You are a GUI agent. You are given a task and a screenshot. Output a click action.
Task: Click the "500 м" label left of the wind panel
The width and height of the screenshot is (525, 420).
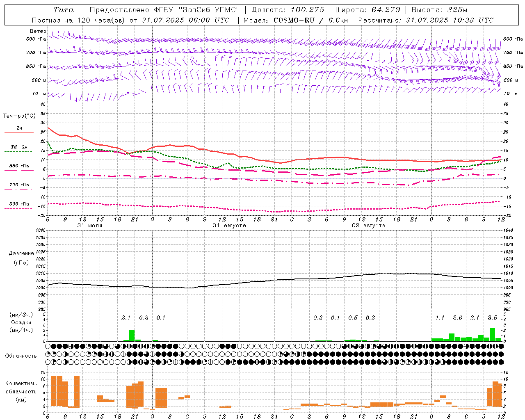[x=39, y=80]
